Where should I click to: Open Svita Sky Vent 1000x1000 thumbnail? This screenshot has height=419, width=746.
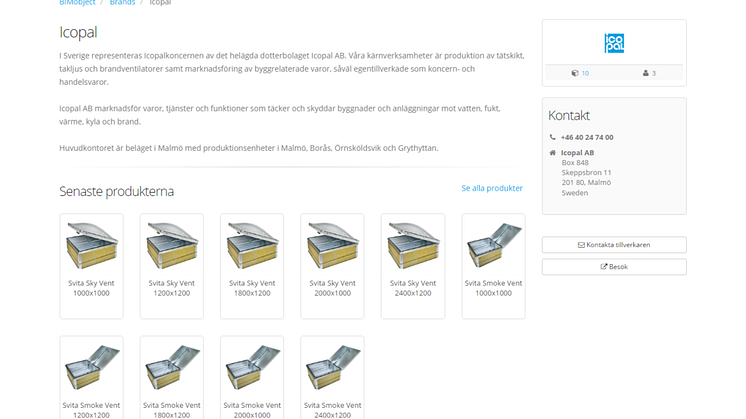click(91, 245)
